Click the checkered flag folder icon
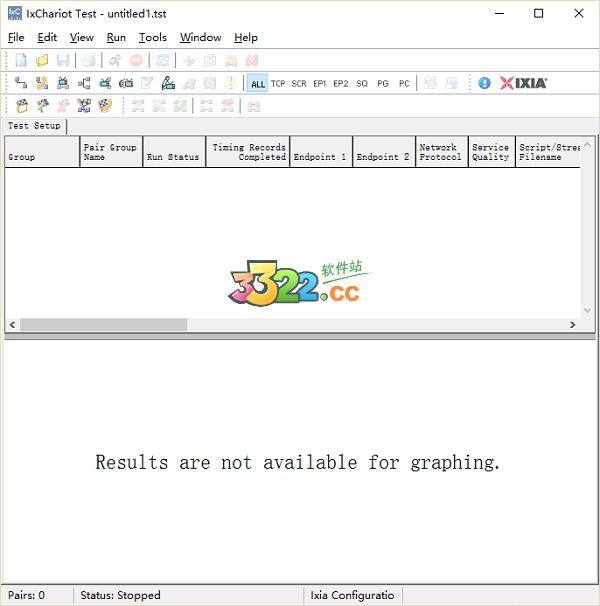Viewport: 600px width, 606px height. (22, 106)
